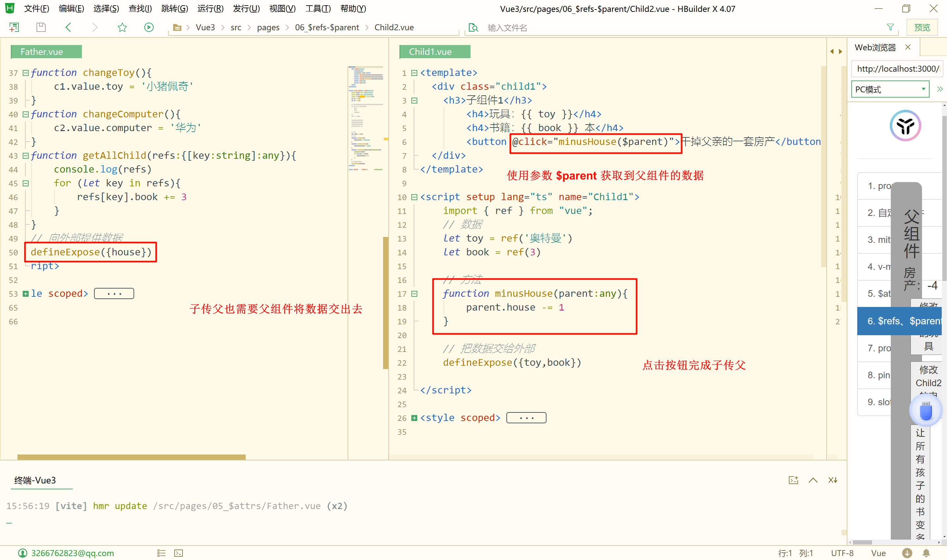Collapse the template fold marker in Child1.vue

tap(414, 73)
